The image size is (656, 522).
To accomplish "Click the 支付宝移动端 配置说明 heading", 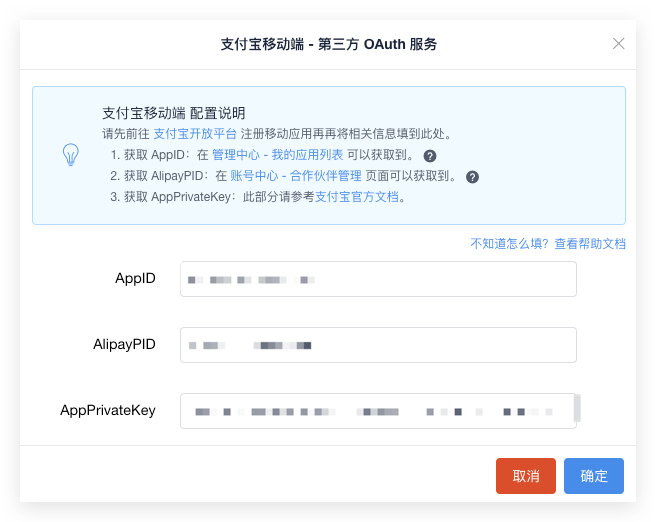I will coord(174,113).
